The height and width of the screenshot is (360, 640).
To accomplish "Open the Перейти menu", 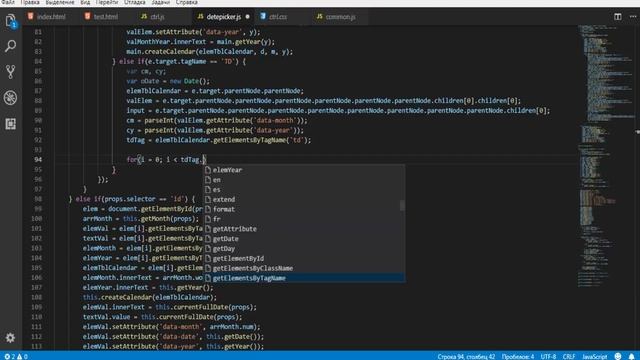I will pyautogui.click(x=107, y=2).
